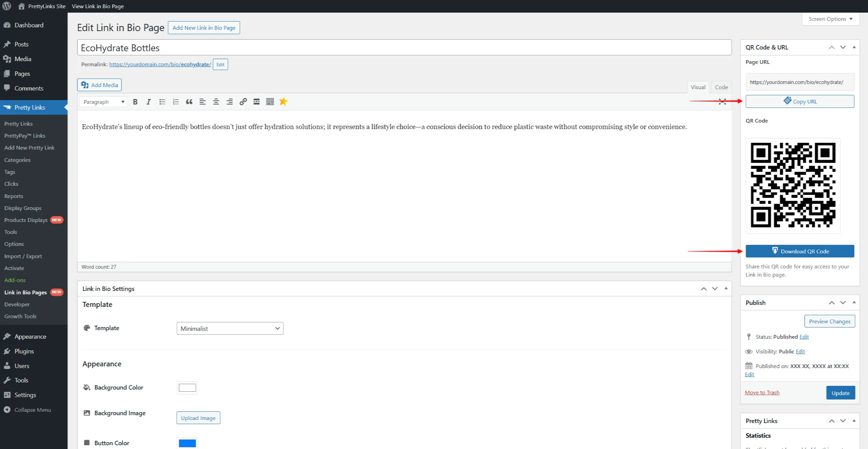868x449 pixels.
Task: Click the EcoHydrate Bottles title field
Action: point(404,48)
